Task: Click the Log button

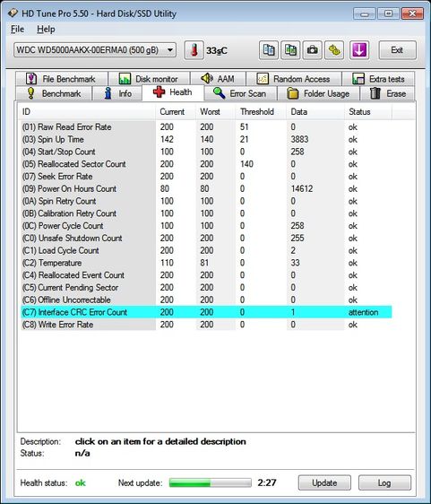Action: [x=384, y=482]
